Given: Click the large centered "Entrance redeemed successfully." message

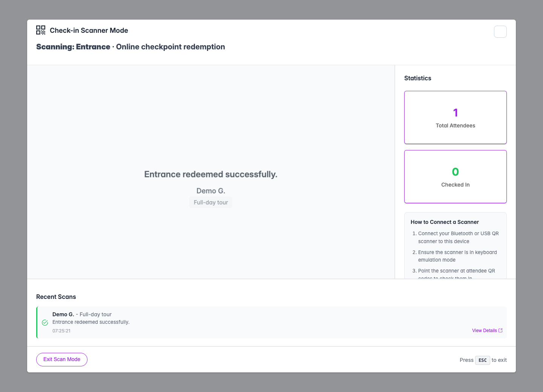Looking at the screenshot, I should point(211,175).
